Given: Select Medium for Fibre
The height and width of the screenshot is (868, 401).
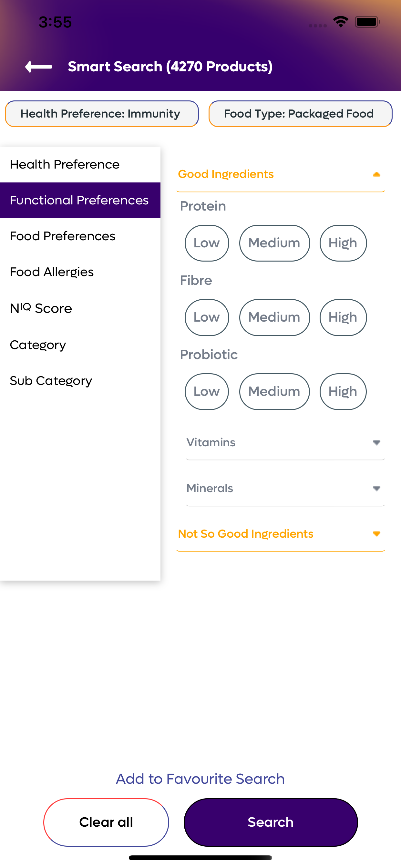Looking at the screenshot, I should coord(274,317).
